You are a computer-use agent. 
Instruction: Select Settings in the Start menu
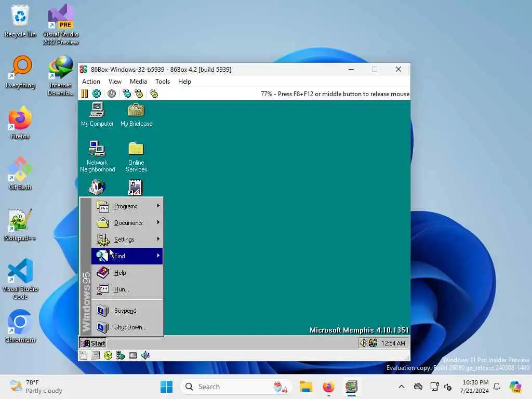tap(127, 239)
